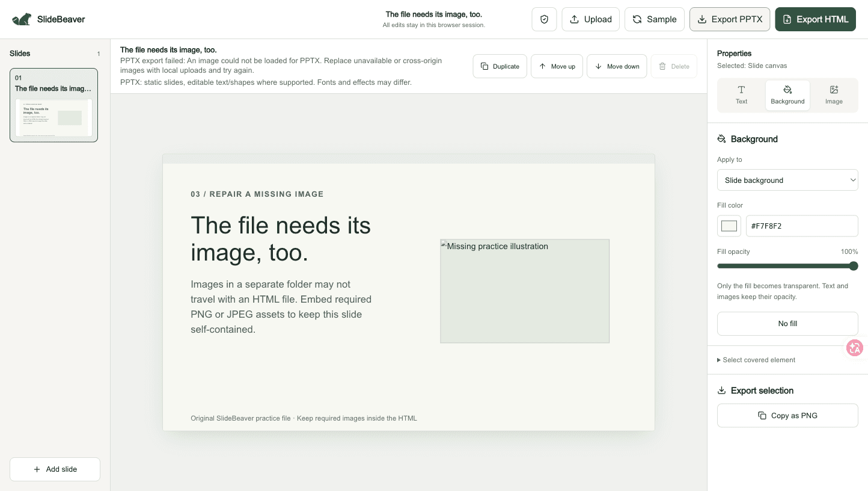Select the Background properties tab
The width and height of the screenshot is (868, 491).
pos(787,95)
